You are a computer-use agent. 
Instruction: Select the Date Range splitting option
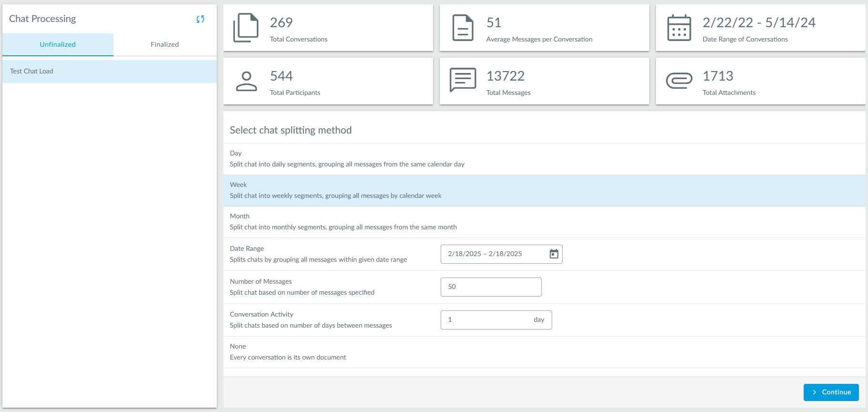pyautogui.click(x=318, y=254)
